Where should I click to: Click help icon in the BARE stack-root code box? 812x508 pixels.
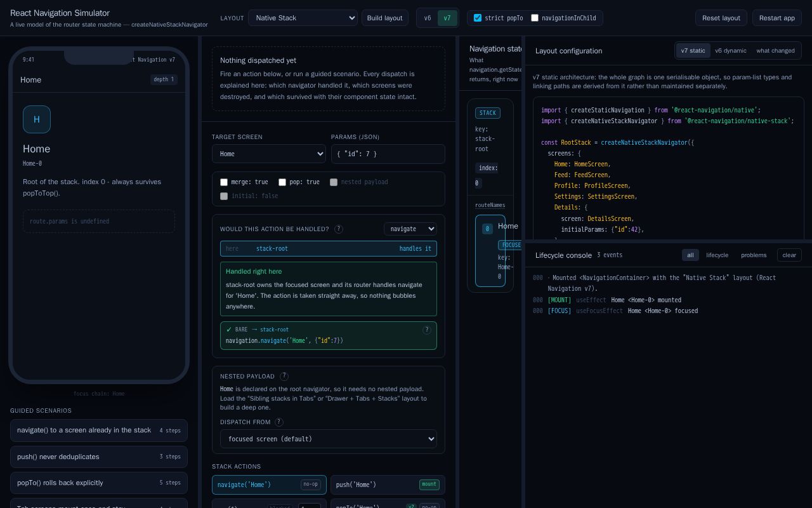pos(427,330)
